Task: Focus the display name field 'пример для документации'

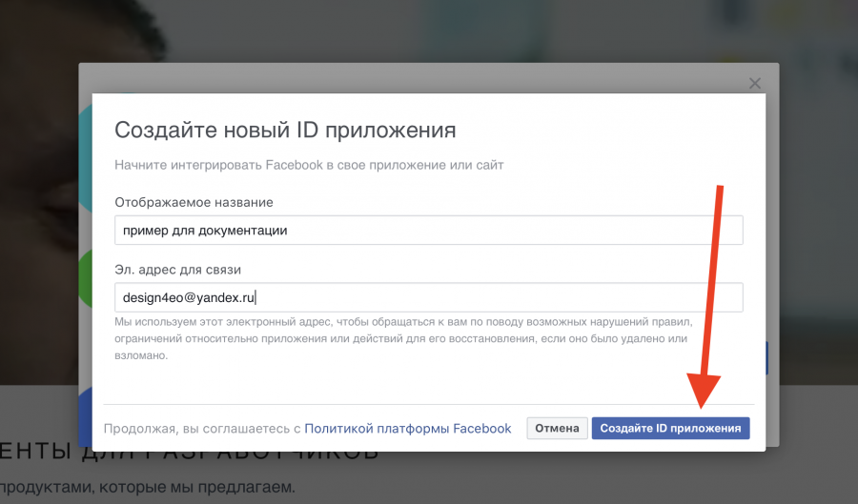Action: click(428, 230)
